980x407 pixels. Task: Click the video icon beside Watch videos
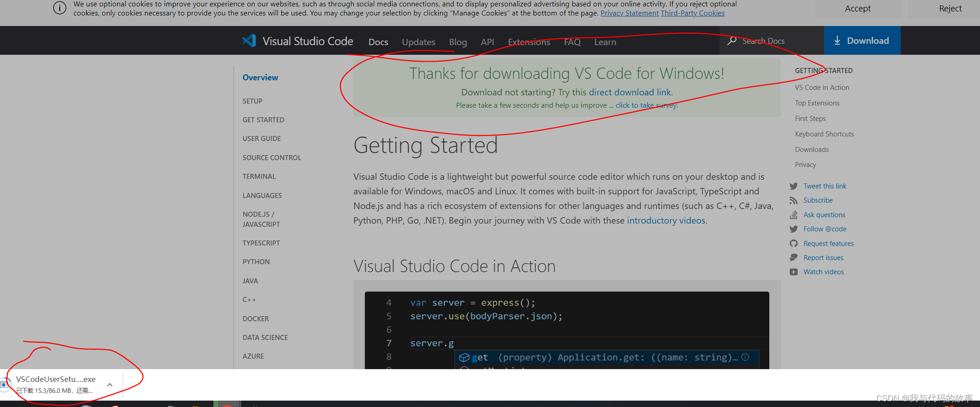click(794, 272)
